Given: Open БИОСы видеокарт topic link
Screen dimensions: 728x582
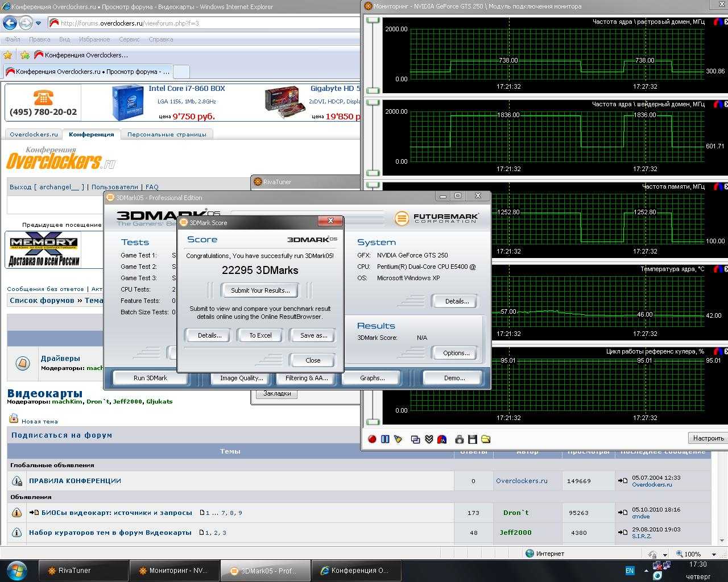Looking at the screenshot, I should click(117, 513).
